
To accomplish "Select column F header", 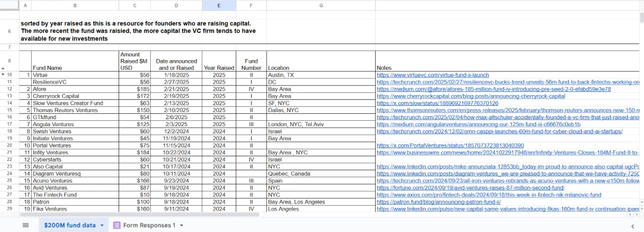I will point(251,5).
